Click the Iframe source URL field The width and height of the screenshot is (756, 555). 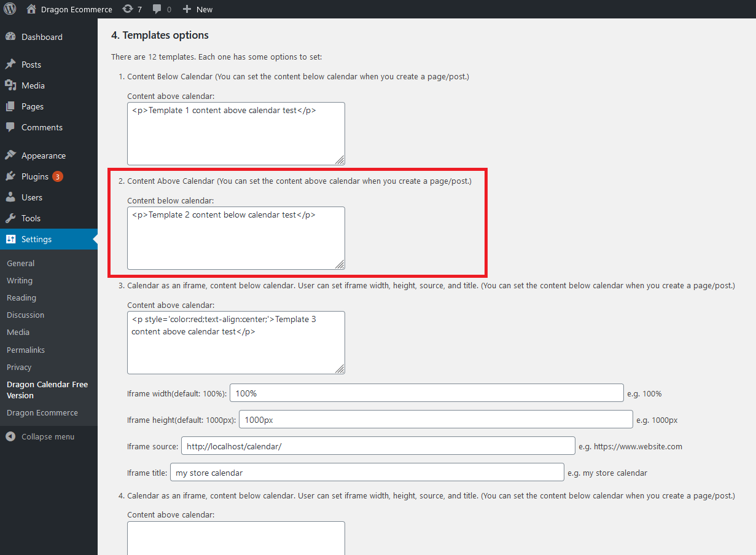(x=378, y=446)
